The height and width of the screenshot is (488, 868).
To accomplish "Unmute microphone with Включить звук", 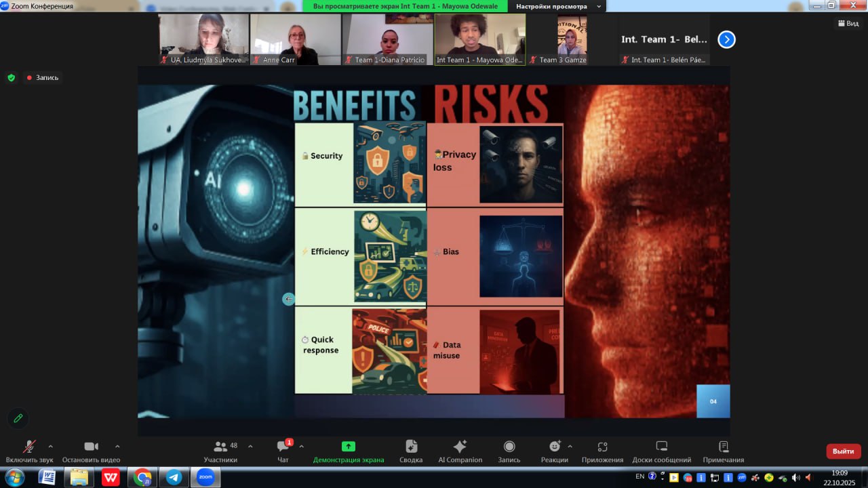I will click(x=29, y=447).
